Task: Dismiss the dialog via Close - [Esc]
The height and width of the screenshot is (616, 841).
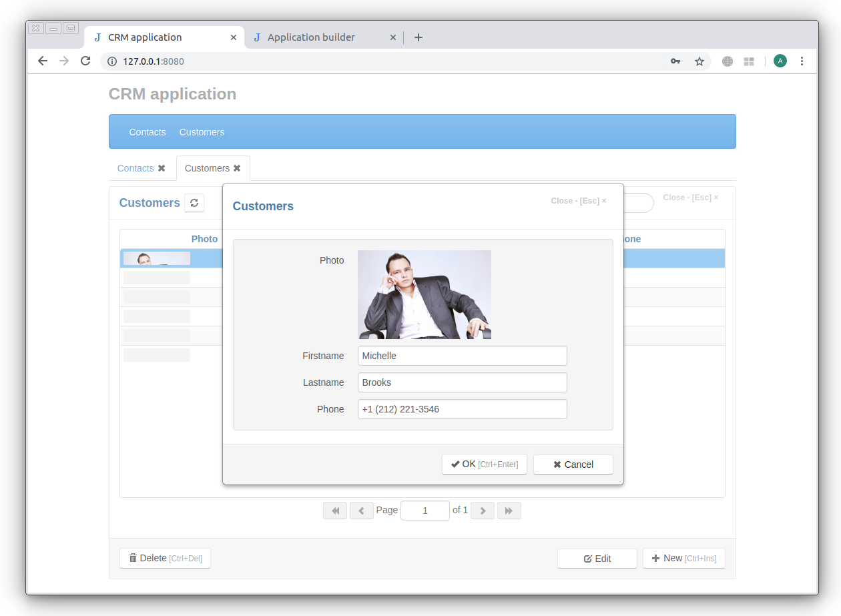Action: pyautogui.click(x=578, y=201)
